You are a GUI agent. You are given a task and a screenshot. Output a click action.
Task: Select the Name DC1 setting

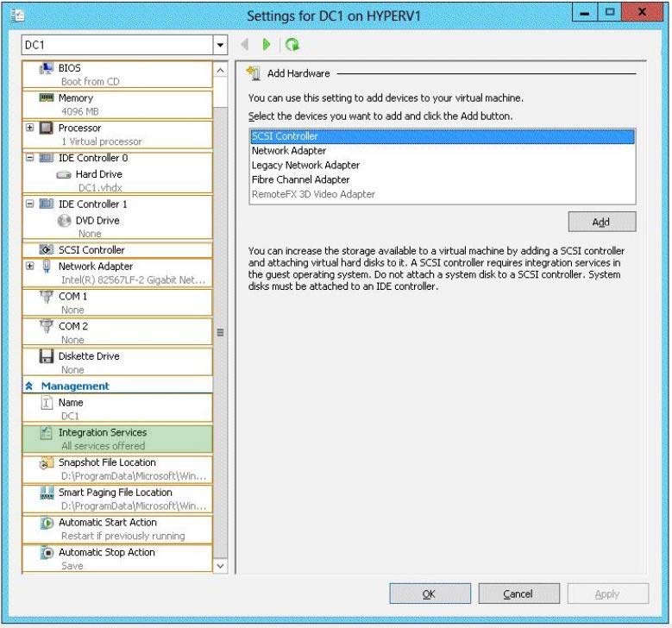coord(117,409)
